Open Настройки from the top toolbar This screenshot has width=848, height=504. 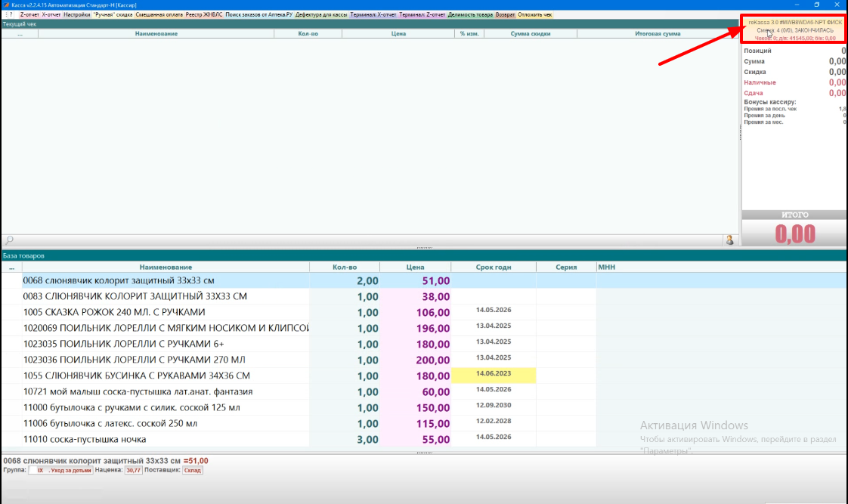pyautogui.click(x=76, y=14)
